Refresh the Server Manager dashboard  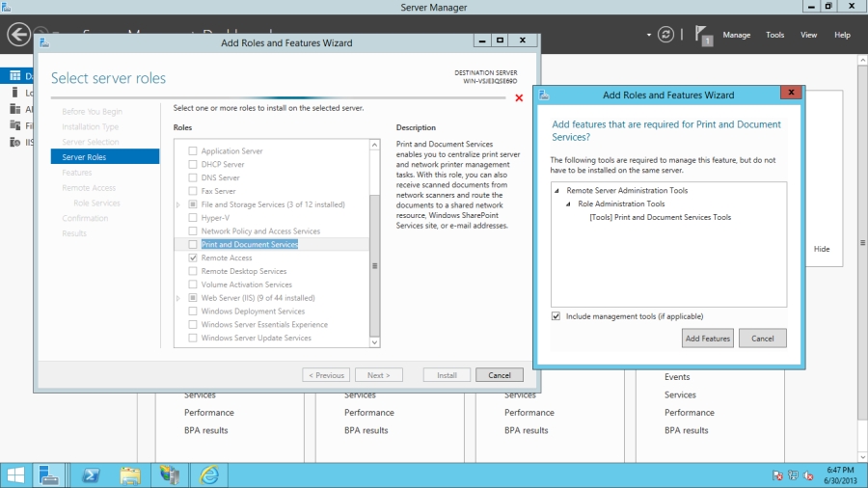[665, 35]
